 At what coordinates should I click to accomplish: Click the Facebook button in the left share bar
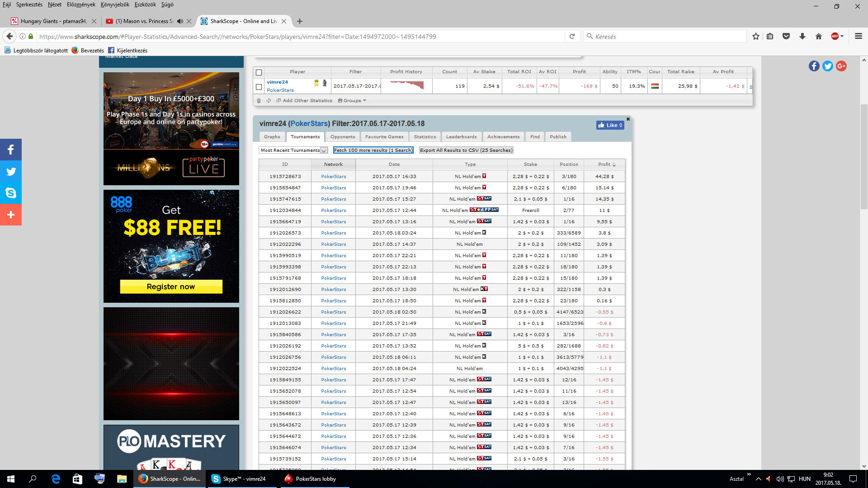click(x=11, y=150)
